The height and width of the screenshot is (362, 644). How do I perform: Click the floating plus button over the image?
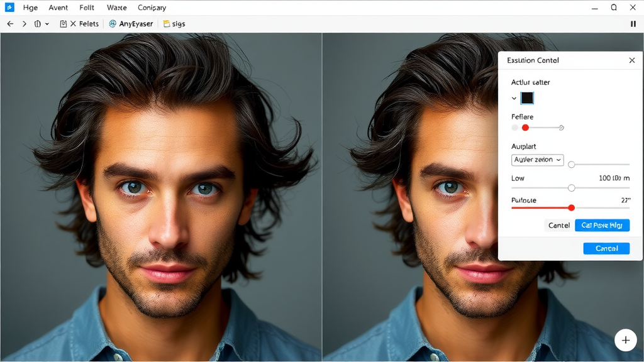coord(626,340)
